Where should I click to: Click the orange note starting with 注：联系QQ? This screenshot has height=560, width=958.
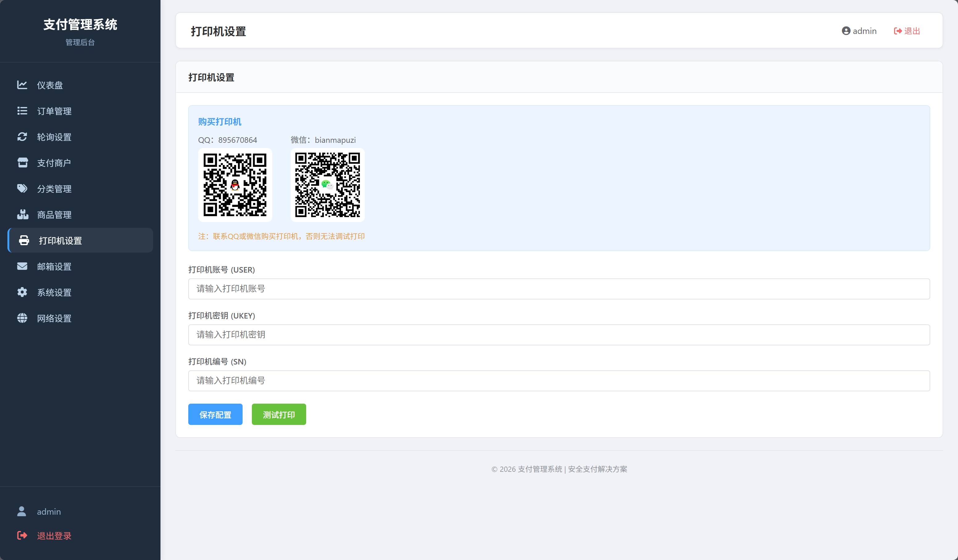(x=281, y=236)
